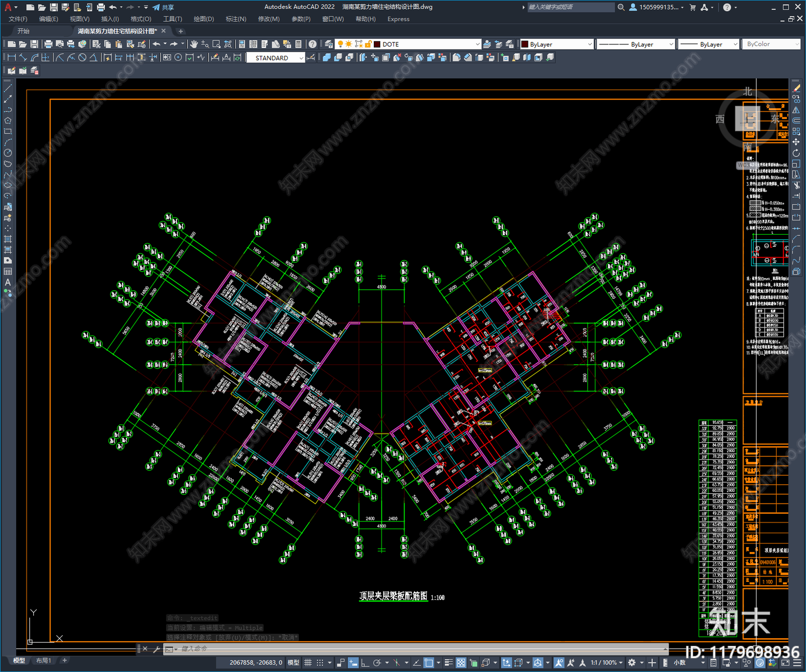Switch to the 开始 start tab

[x=24, y=31]
